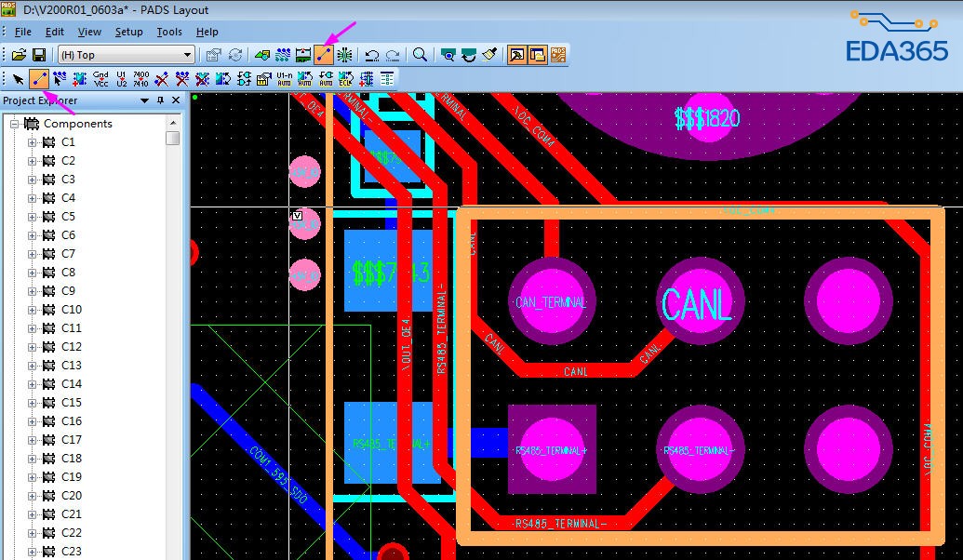Click the CANL magenta pad on board
The image size is (963, 560).
coord(699,300)
